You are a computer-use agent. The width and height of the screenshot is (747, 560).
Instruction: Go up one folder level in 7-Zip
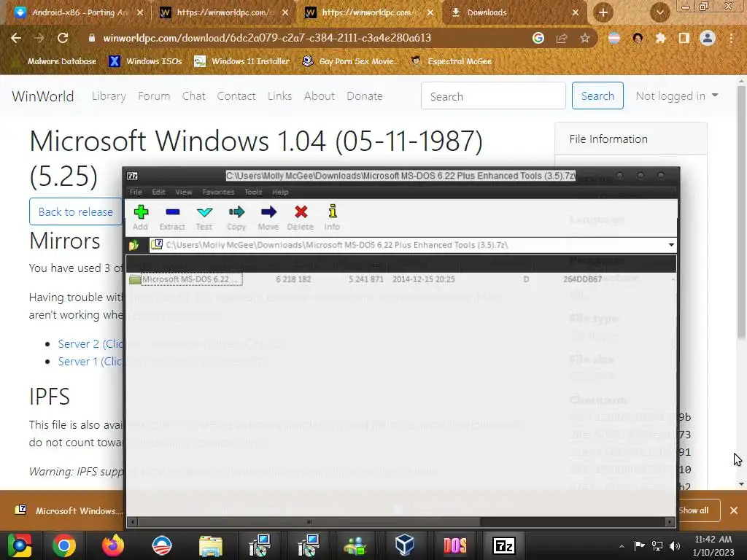(134, 245)
